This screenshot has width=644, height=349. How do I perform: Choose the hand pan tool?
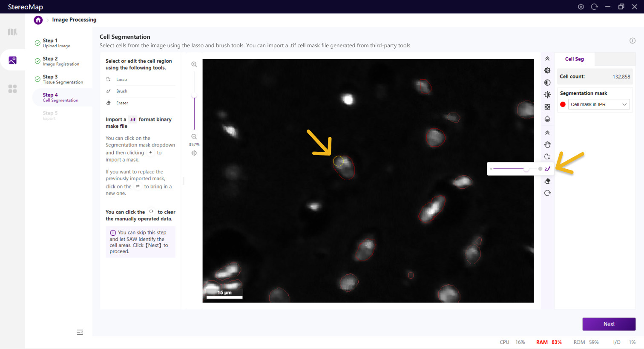point(547,145)
